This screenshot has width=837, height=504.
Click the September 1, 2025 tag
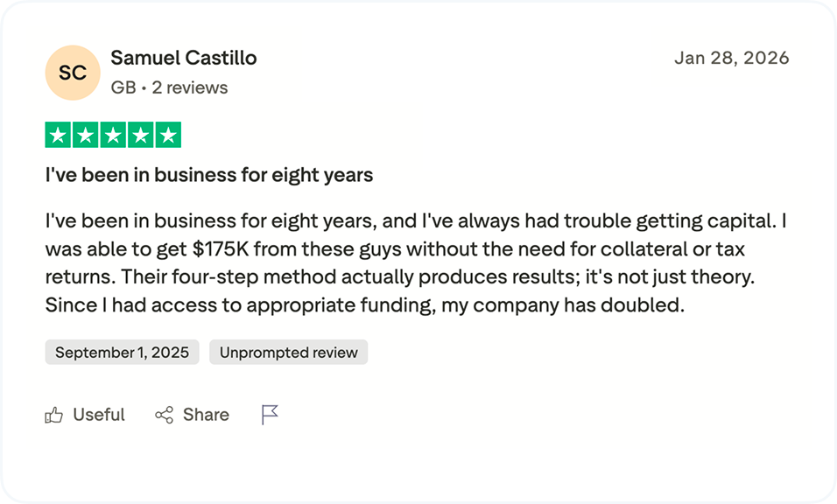click(x=123, y=353)
